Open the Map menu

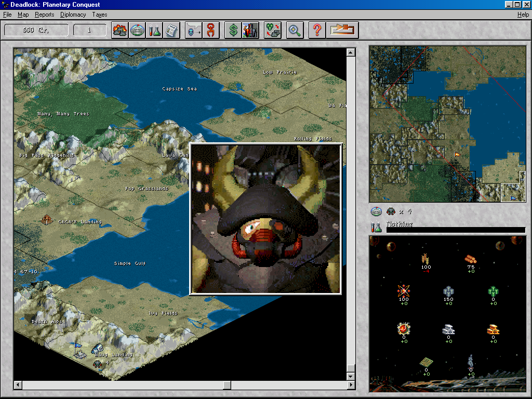[23, 15]
